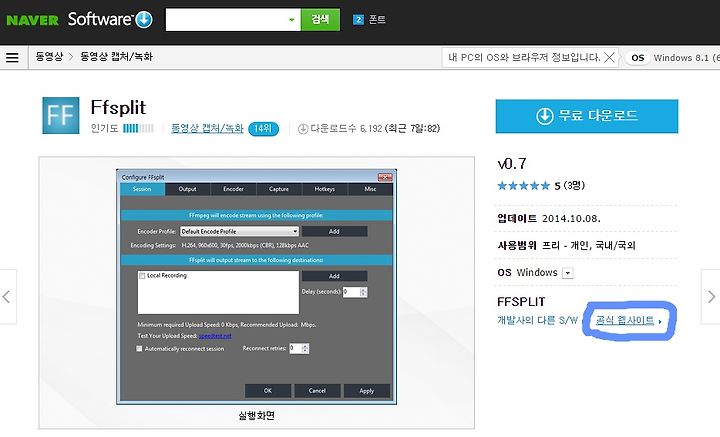Click the popularity 인기도 meter
This screenshot has width=720, height=437.
pyautogui.click(x=138, y=129)
